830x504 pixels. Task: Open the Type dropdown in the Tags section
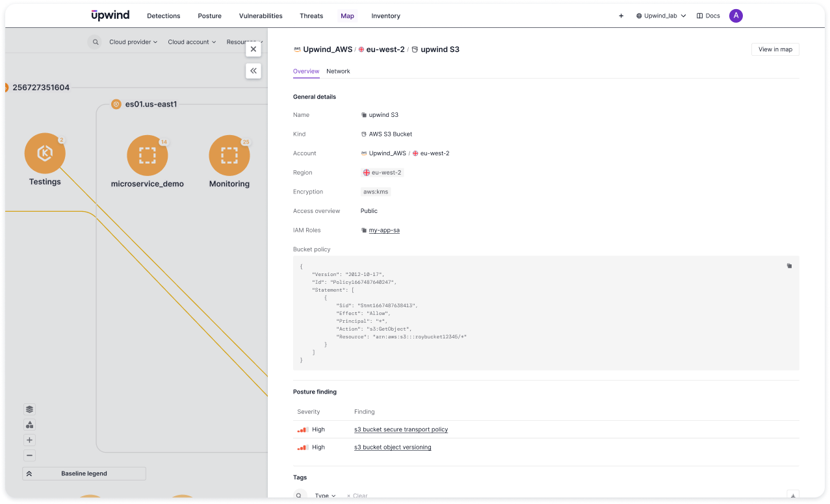(324, 494)
